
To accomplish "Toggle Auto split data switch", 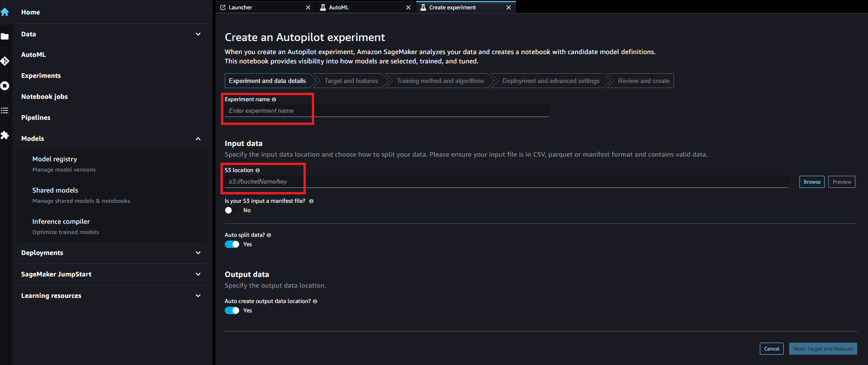I will click(232, 244).
